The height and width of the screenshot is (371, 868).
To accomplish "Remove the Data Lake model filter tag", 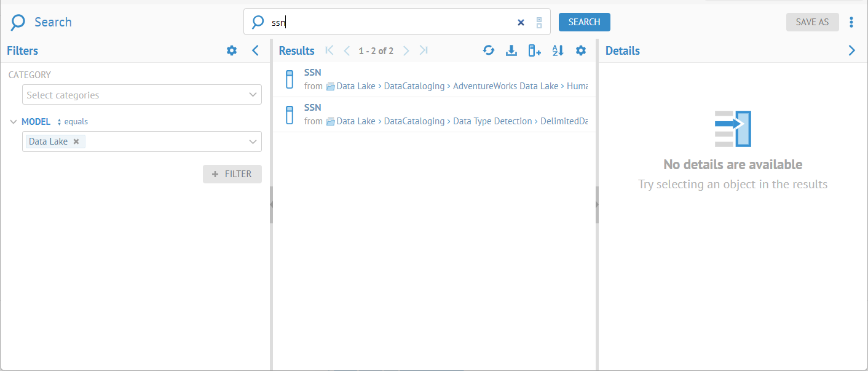I will tap(76, 142).
